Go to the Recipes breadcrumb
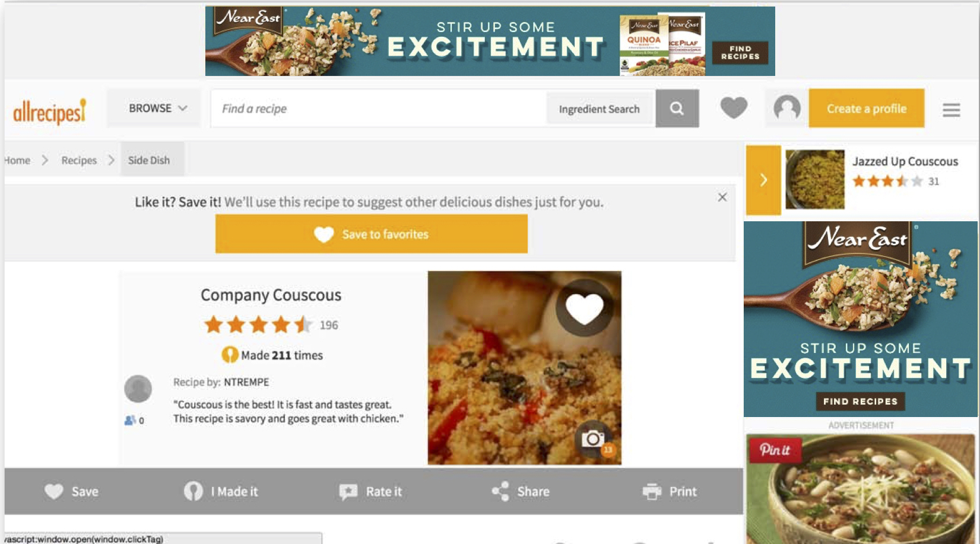The width and height of the screenshot is (980, 544). point(79,160)
